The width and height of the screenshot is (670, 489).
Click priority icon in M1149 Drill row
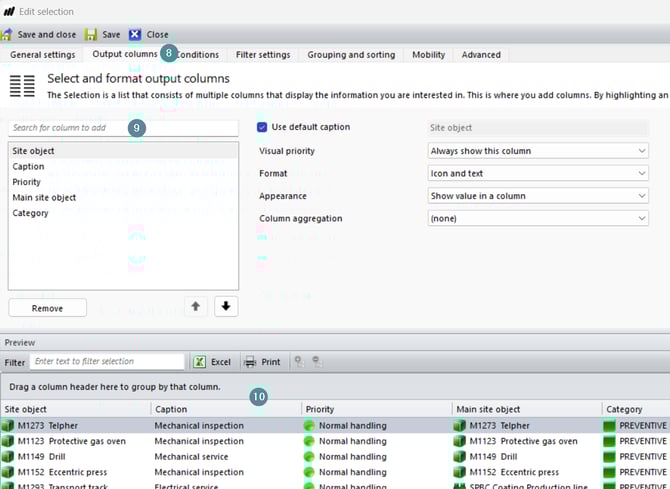coord(309,457)
